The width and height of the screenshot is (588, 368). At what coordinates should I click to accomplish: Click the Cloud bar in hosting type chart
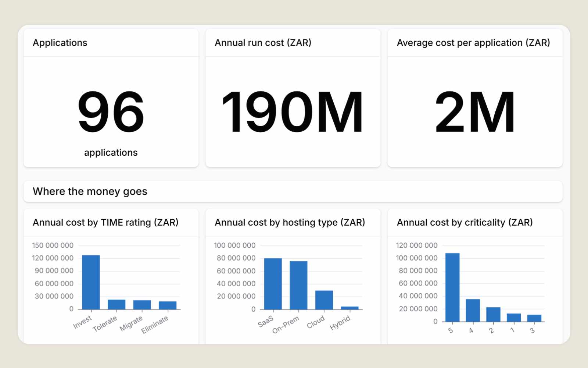[324, 300]
